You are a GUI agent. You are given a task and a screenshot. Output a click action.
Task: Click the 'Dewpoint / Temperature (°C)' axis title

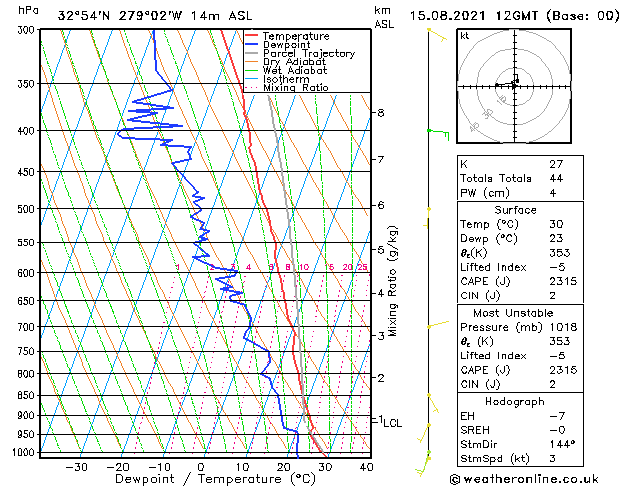(x=216, y=479)
